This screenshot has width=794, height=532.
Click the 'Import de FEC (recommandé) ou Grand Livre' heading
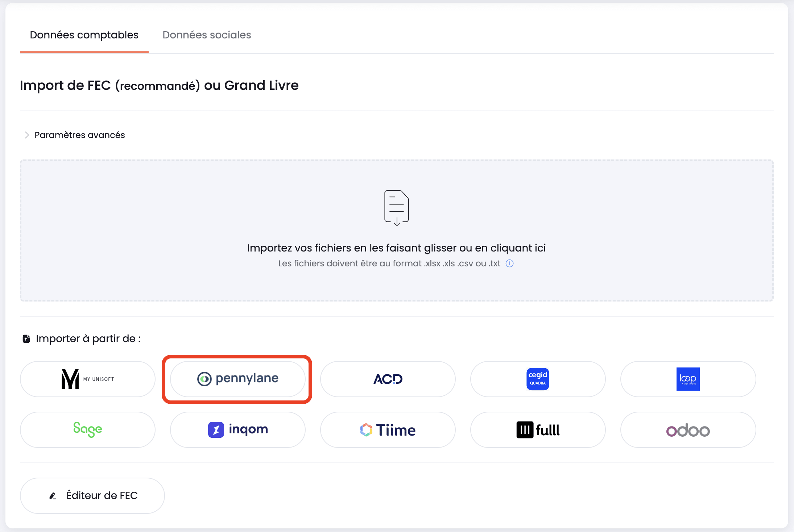pos(159,86)
